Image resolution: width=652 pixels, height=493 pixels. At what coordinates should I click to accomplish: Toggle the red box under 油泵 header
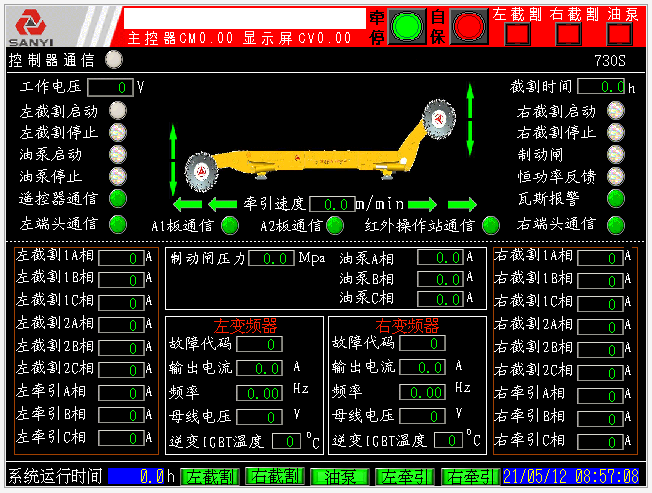click(x=620, y=33)
